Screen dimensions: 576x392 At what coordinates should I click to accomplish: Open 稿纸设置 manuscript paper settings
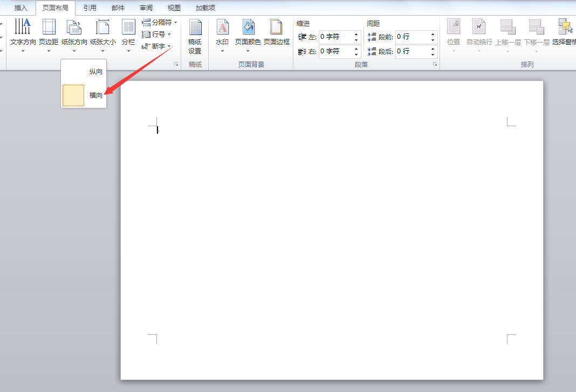pos(195,36)
